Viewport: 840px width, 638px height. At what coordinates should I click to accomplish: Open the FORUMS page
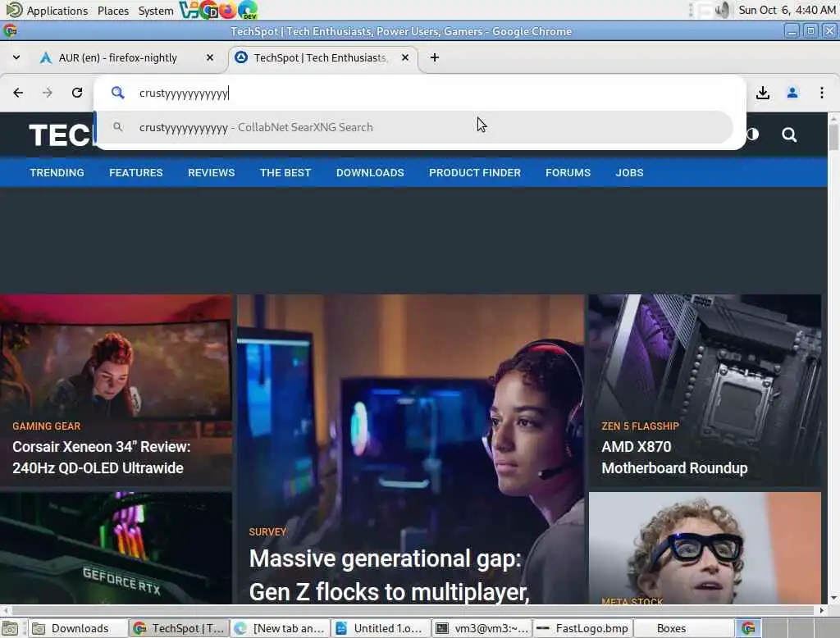tap(568, 172)
